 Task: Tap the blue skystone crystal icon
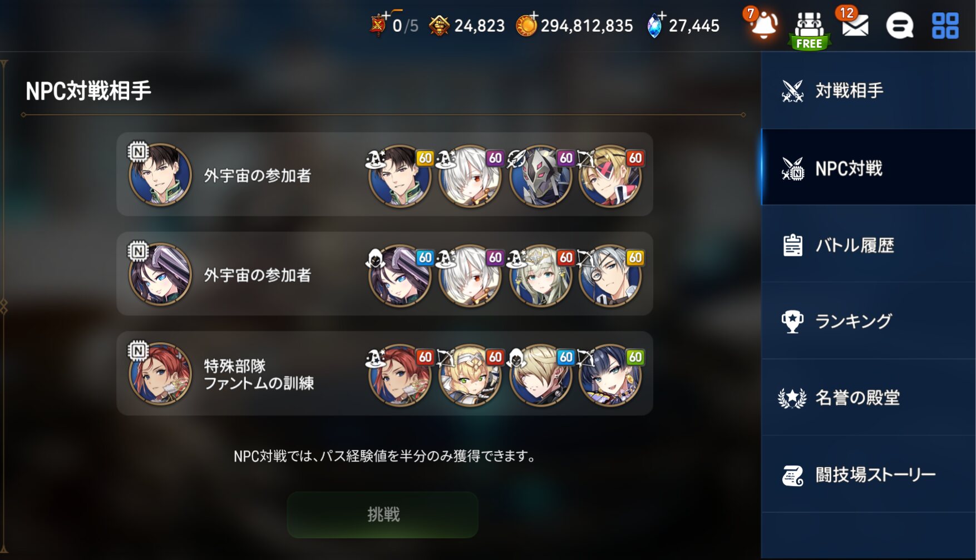tap(655, 25)
